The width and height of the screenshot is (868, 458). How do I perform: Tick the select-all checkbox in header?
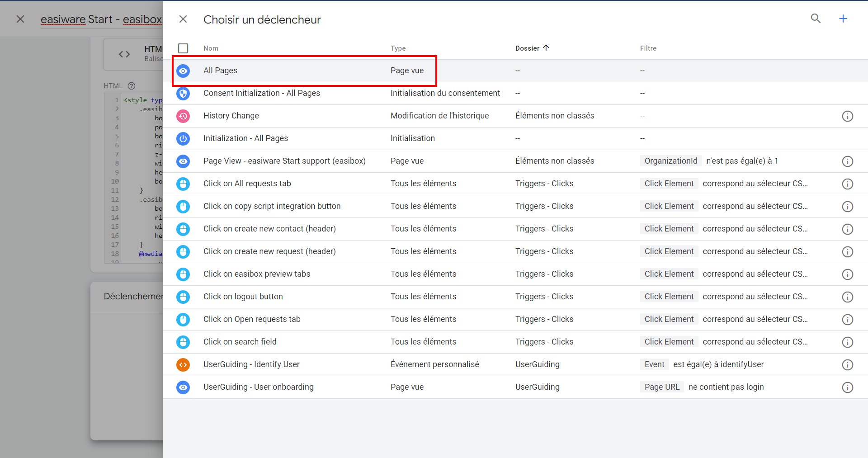[x=183, y=48]
